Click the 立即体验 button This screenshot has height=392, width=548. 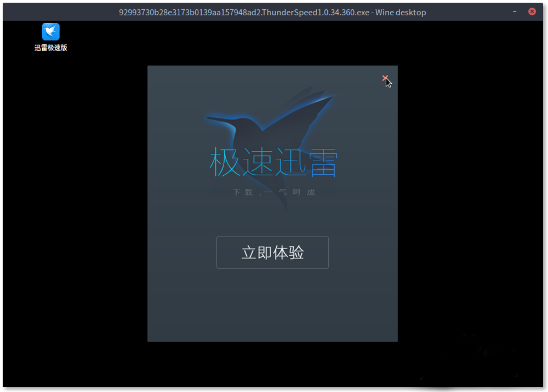click(272, 252)
